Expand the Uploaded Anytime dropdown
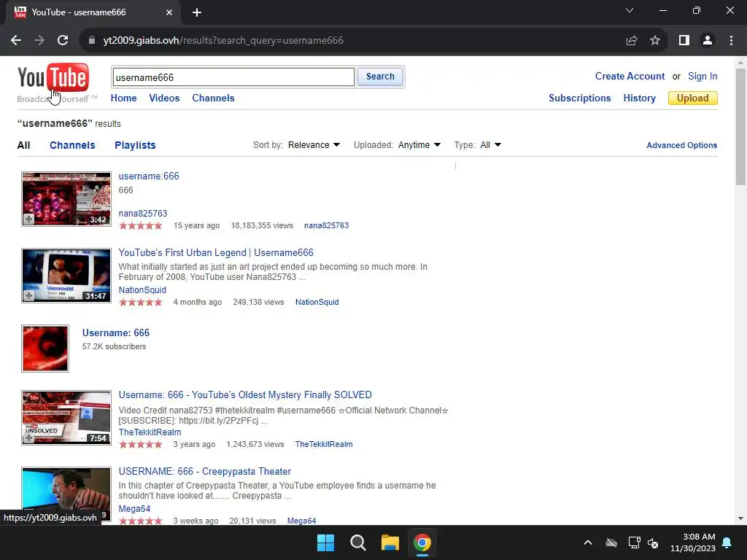 click(419, 145)
